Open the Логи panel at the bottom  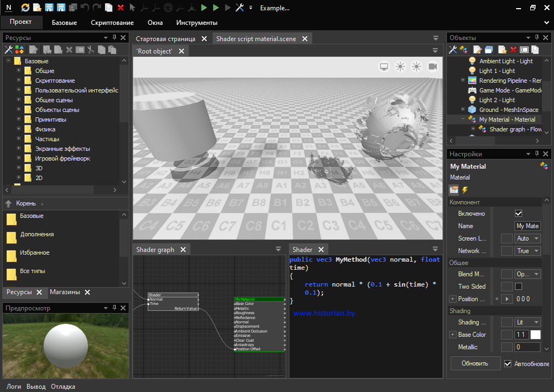pyautogui.click(x=14, y=387)
